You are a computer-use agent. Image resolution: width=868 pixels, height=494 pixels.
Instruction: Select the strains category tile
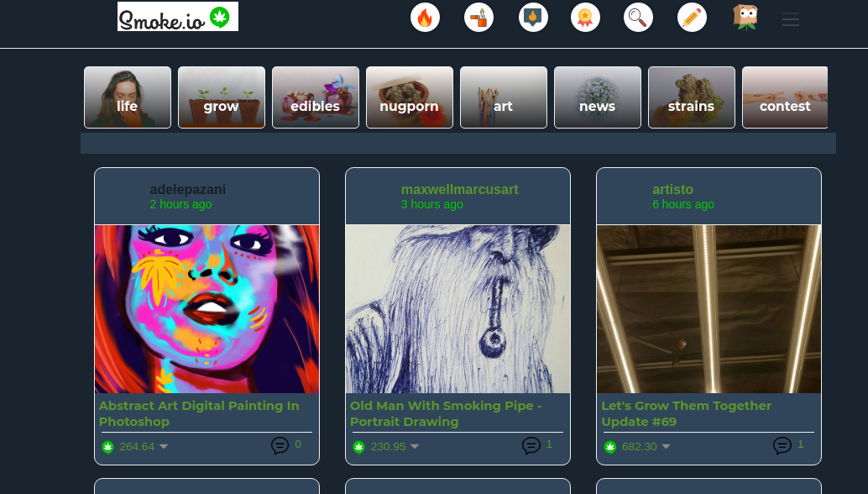[692, 97]
